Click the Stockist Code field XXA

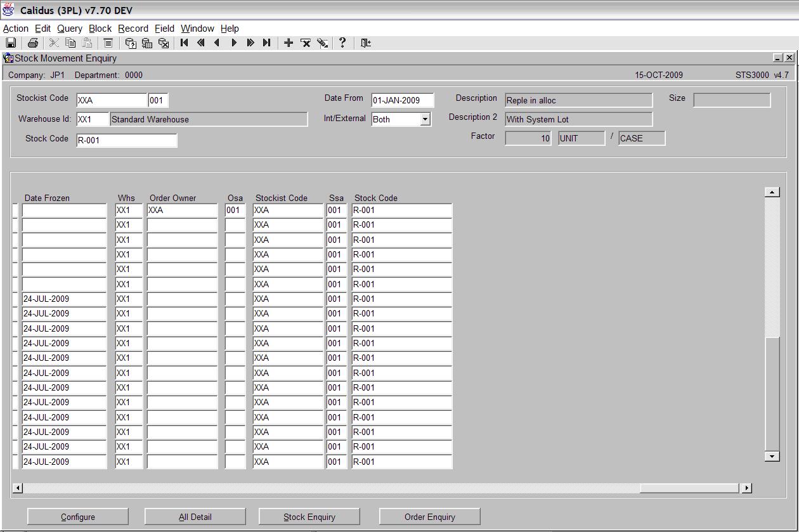(x=112, y=100)
